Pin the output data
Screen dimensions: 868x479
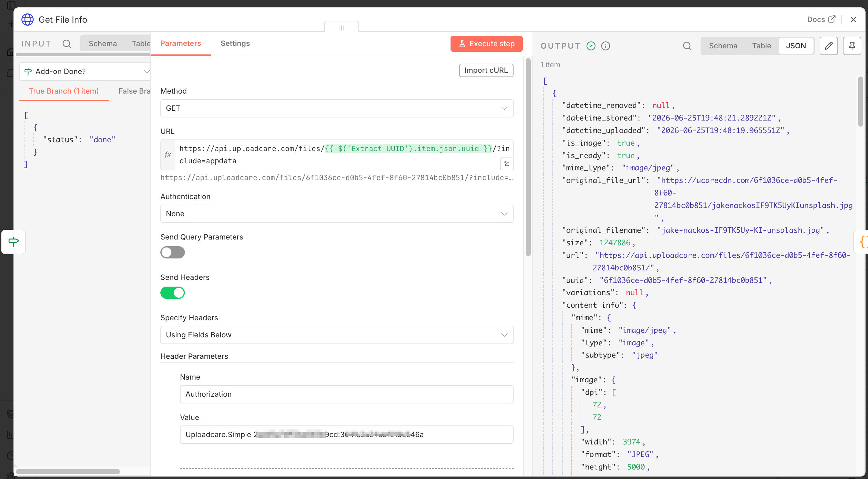851,46
